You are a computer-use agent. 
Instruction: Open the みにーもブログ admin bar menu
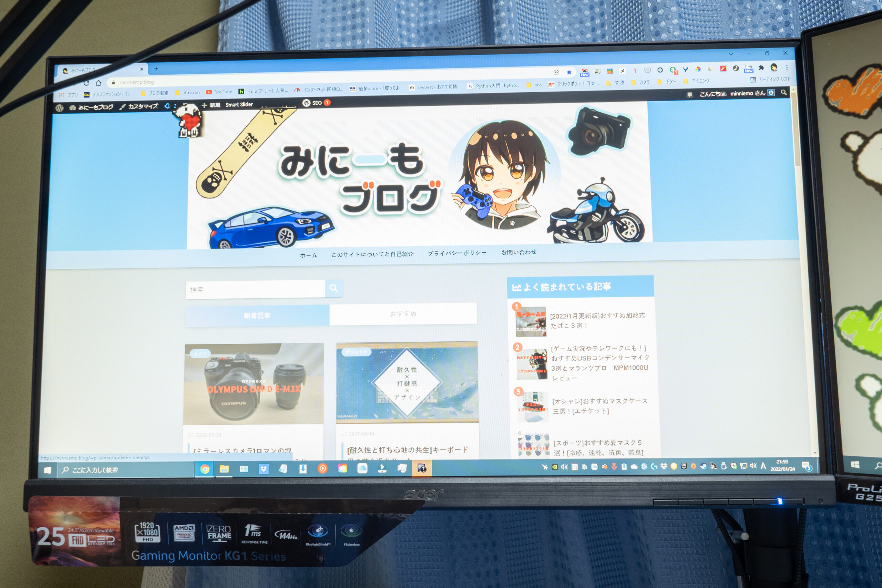(91, 107)
